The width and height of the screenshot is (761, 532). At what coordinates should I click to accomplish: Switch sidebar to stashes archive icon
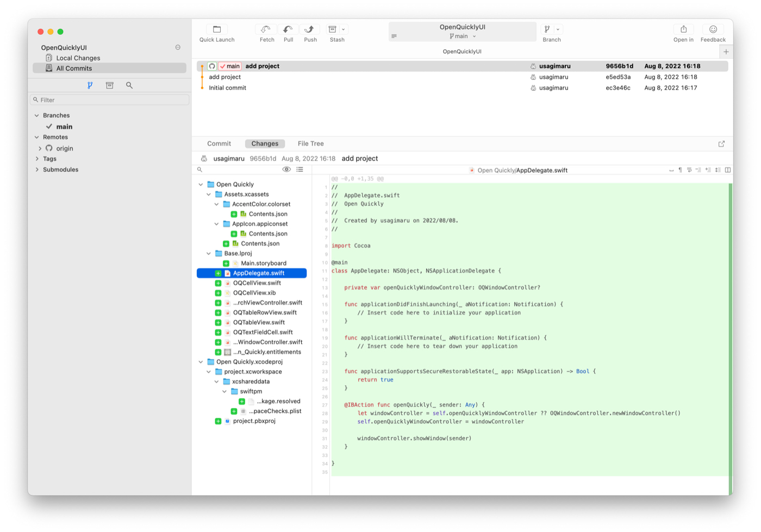pos(110,85)
